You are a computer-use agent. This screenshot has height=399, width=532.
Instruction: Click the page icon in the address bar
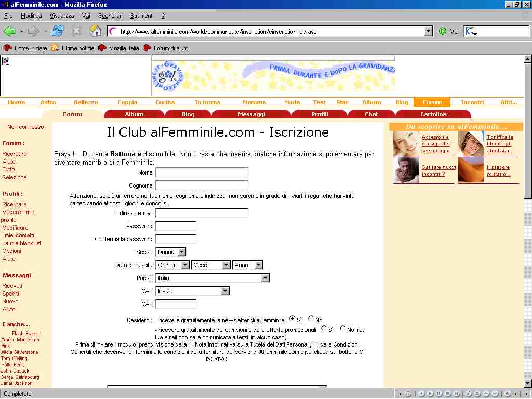(114, 32)
